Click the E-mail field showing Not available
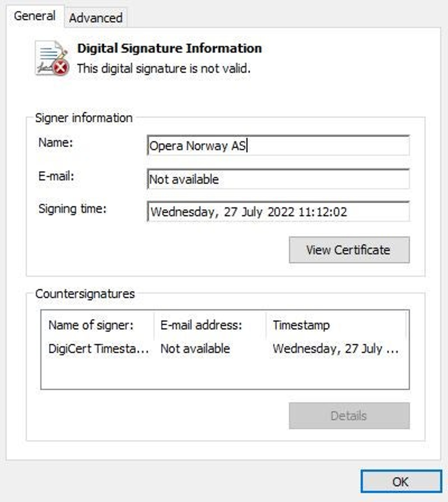This screenshot has height=502, width=448. pyautogui.click(x=278, y=179)
